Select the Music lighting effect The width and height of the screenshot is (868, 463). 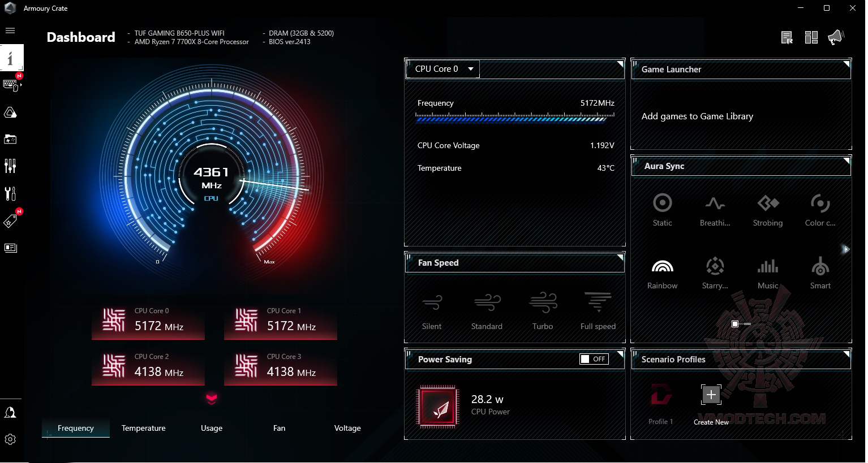coord(768,272)
